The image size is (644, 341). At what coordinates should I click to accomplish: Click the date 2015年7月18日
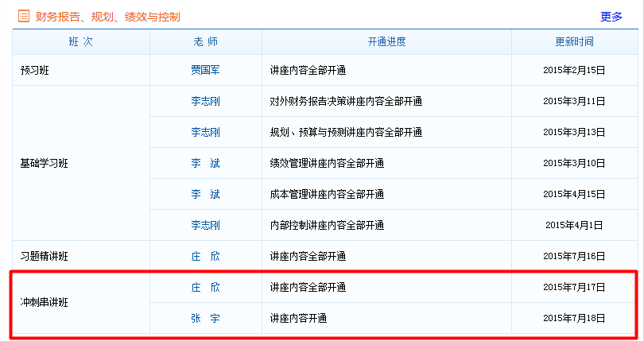click(574, 318)
